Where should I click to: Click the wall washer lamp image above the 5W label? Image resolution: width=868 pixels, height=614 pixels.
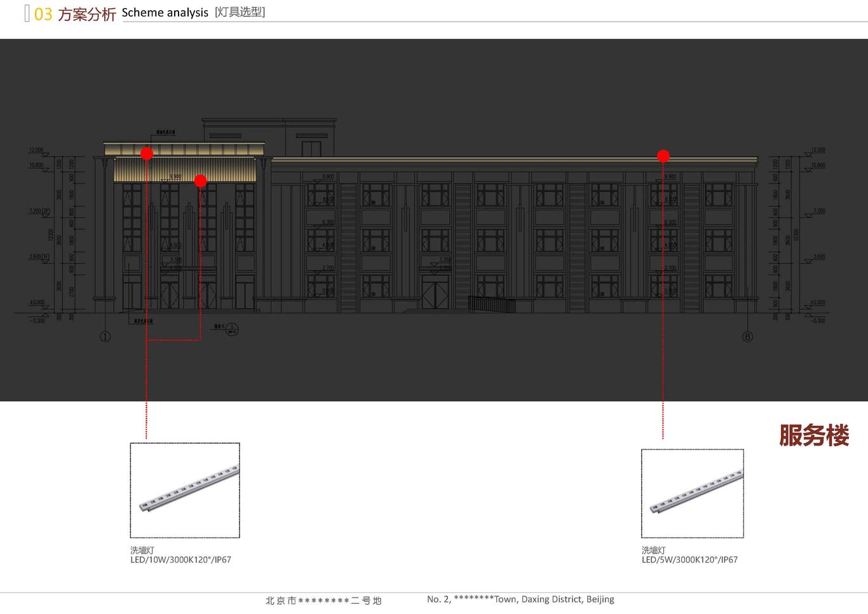tap(693, 493)
